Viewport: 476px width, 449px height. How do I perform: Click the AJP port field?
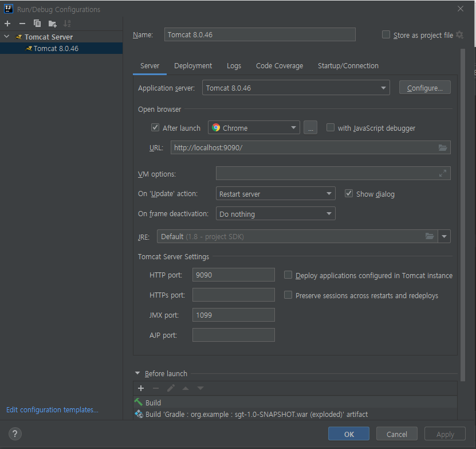click(234, 335)
